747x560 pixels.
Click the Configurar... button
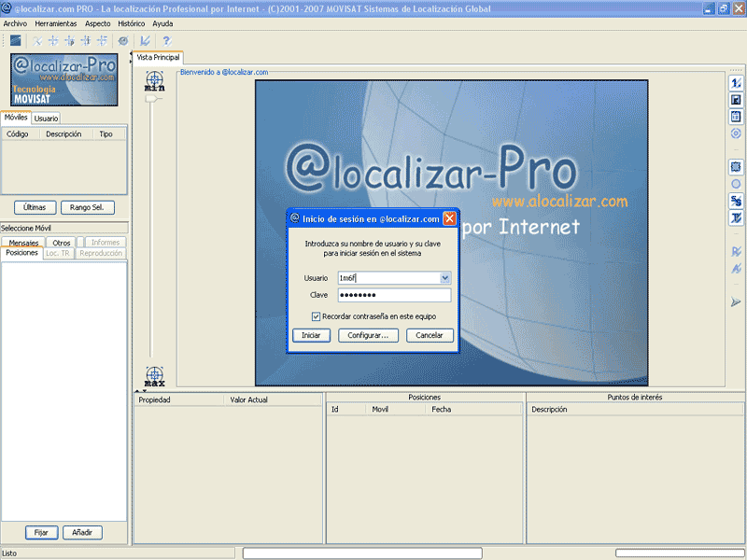[369, 335]
